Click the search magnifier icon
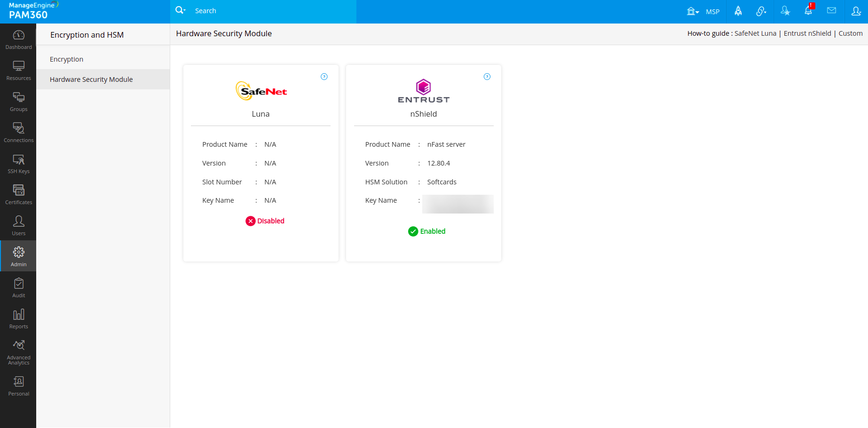868x428 pixels. pos(180,10)
